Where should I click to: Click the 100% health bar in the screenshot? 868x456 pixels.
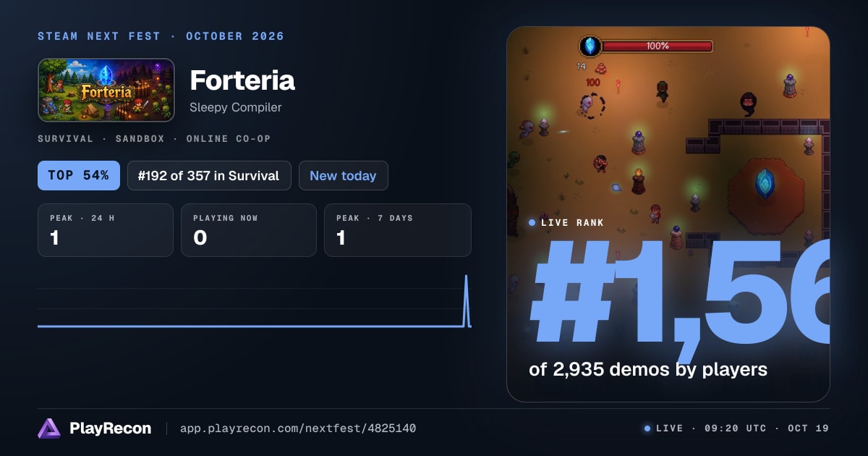[x=657, y=46]
